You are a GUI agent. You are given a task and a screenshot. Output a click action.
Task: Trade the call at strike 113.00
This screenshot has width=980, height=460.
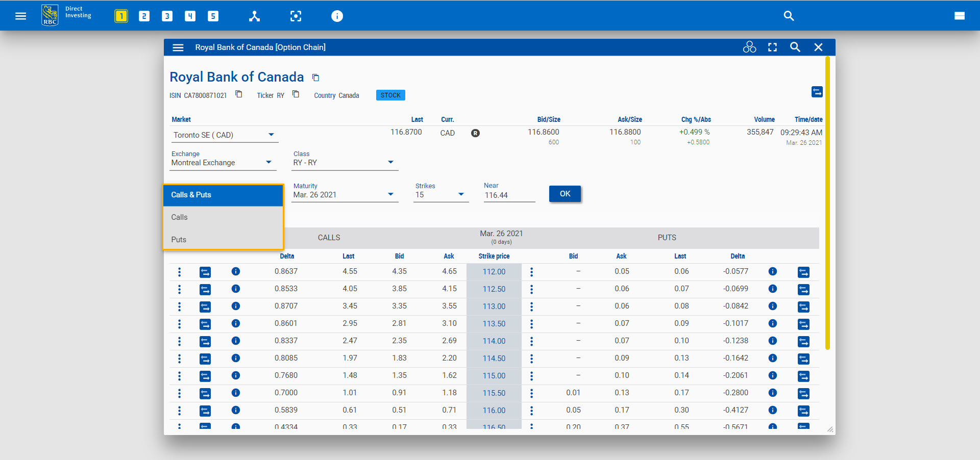point(205,306)
